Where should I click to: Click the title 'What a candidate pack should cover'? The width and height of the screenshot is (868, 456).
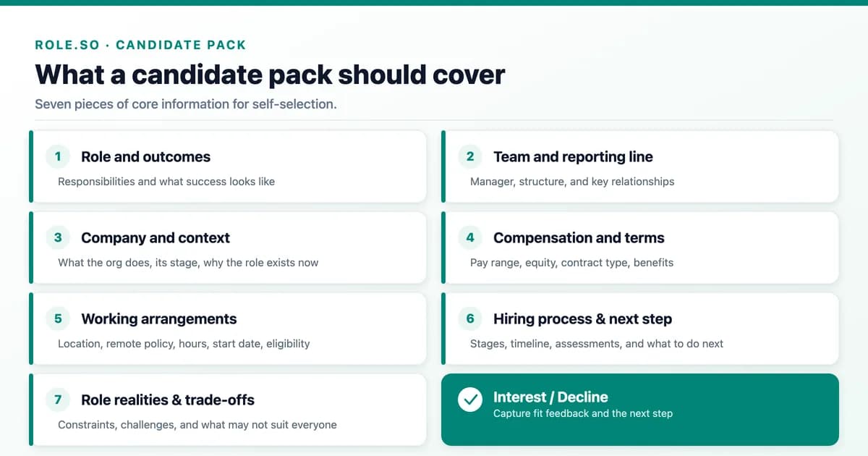(270, 75)
